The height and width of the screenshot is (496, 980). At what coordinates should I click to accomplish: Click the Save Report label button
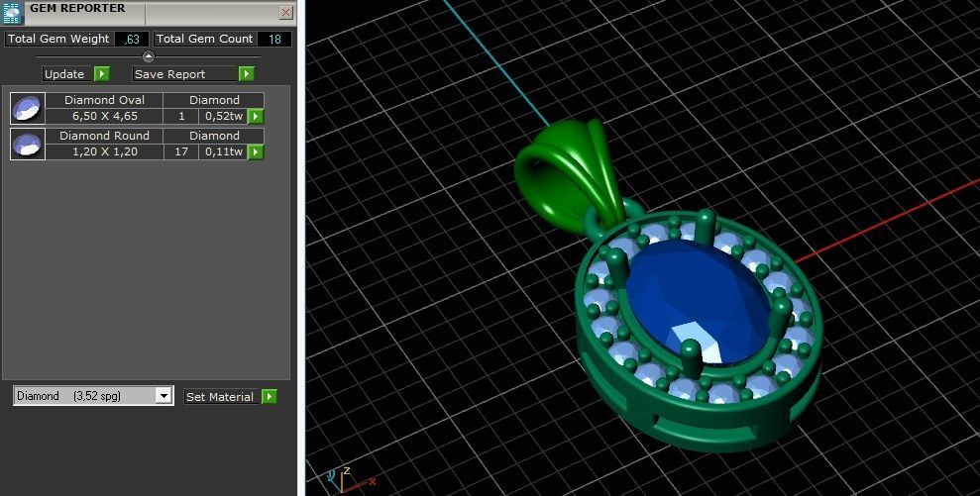(x=185, y=73)
